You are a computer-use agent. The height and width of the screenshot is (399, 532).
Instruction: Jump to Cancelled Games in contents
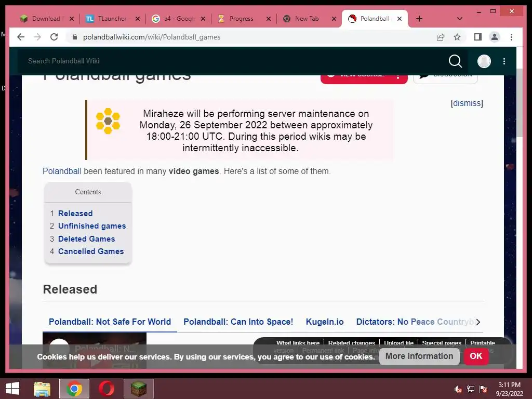(x=91, y=251)
